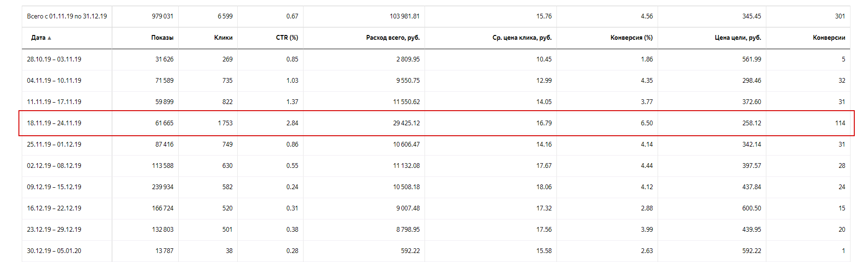Select row 11.11.19 – 17.11.19
The height and width of the screenshot is (262, 868).
click(436, 102)
